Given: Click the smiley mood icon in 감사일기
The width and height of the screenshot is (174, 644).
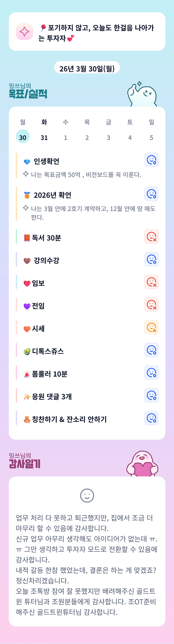Looking at the screenshot, I should click(87, 495).
